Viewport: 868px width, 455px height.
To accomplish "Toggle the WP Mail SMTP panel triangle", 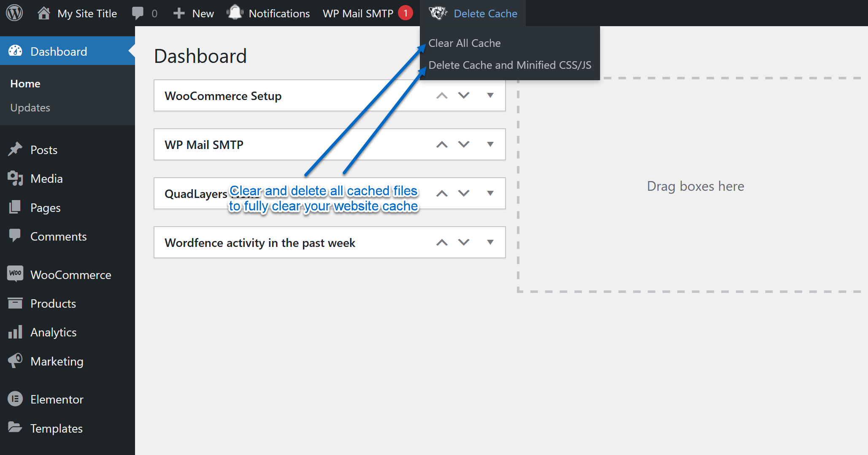I will tap(490, 144).
